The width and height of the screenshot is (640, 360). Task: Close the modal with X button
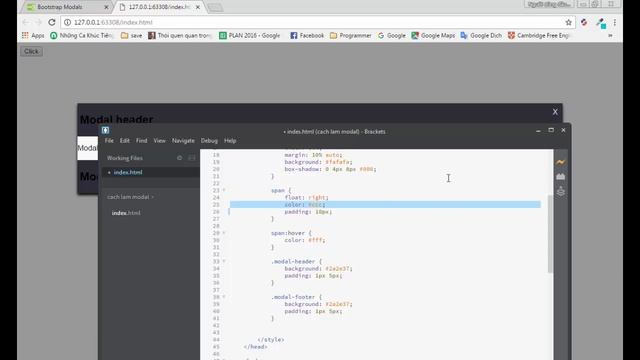[555, 112]
